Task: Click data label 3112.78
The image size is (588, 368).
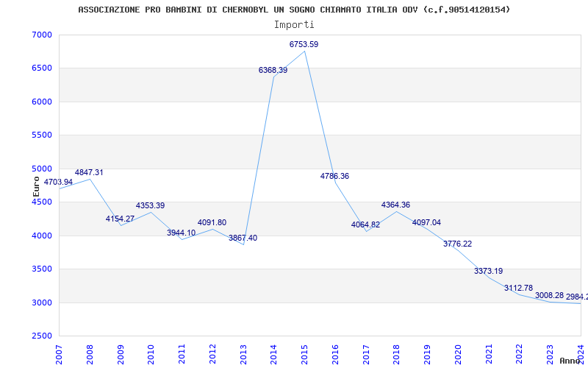Action: point(519,289)
